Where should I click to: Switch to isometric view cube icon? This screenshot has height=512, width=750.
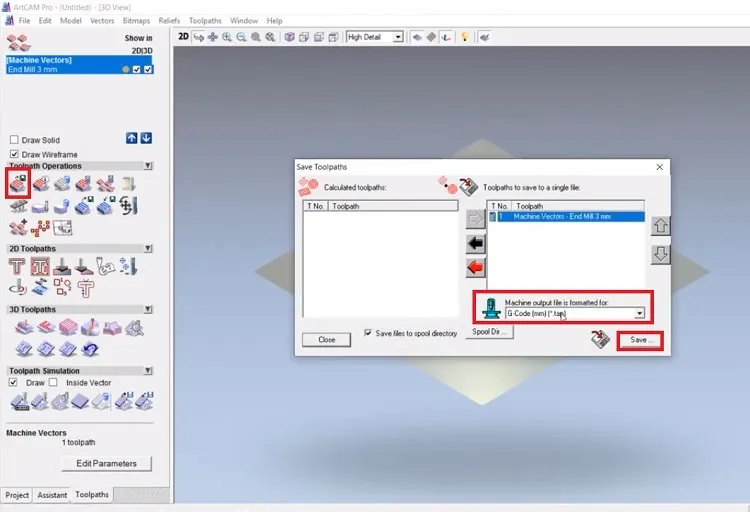289,37
